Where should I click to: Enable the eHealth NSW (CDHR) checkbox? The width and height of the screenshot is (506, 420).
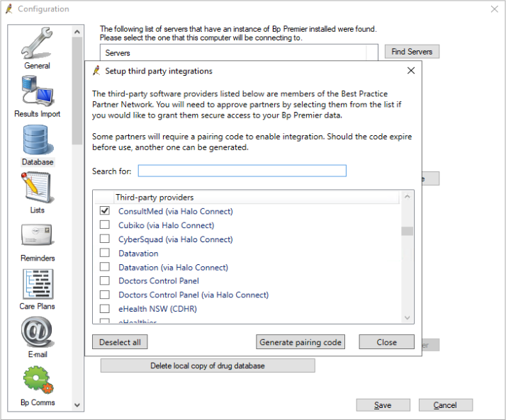click(x=105, y=309)
